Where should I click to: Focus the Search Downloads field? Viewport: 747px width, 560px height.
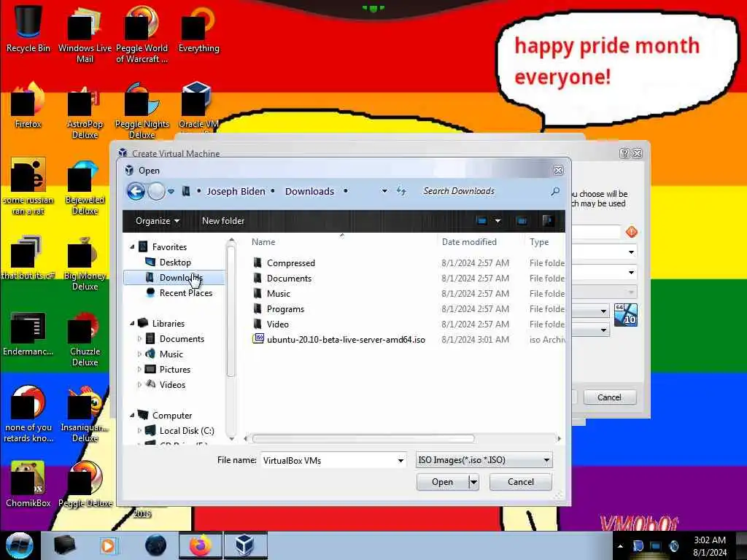coord(484,191)
